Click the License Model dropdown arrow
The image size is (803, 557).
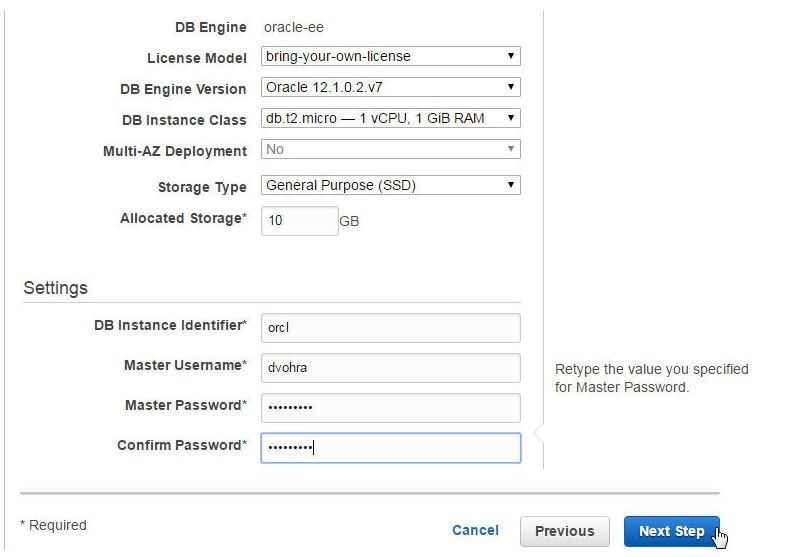tap(511, 56)
